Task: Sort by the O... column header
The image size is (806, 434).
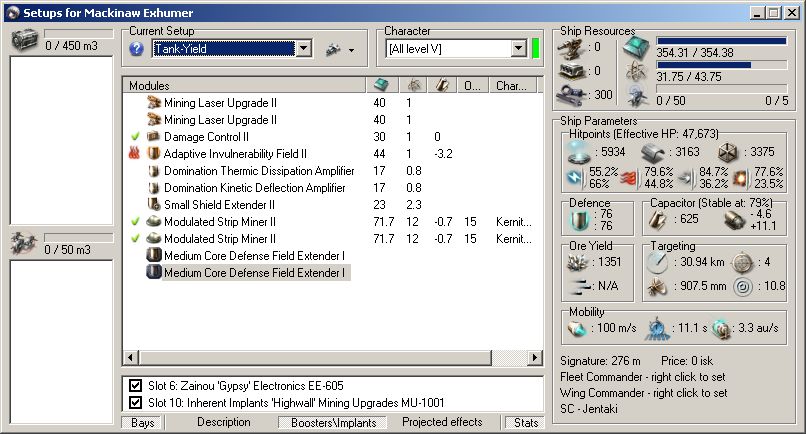Action: point(473,85)
